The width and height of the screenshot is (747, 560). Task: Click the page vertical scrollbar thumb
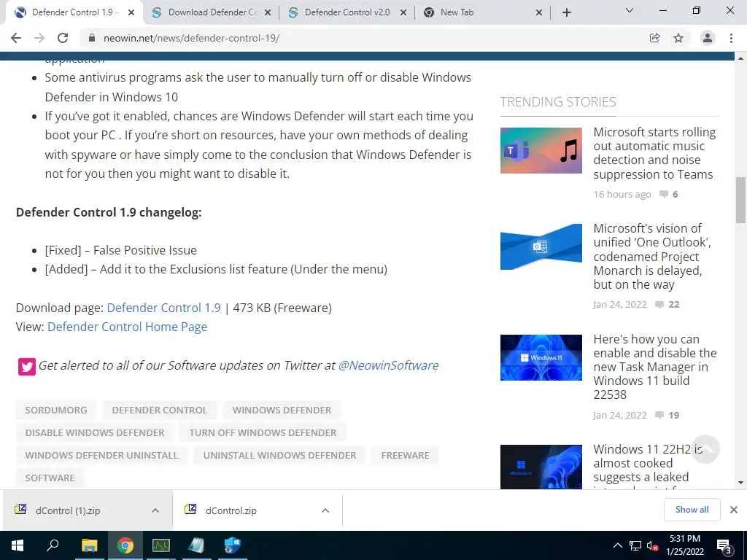pos(740,200)
